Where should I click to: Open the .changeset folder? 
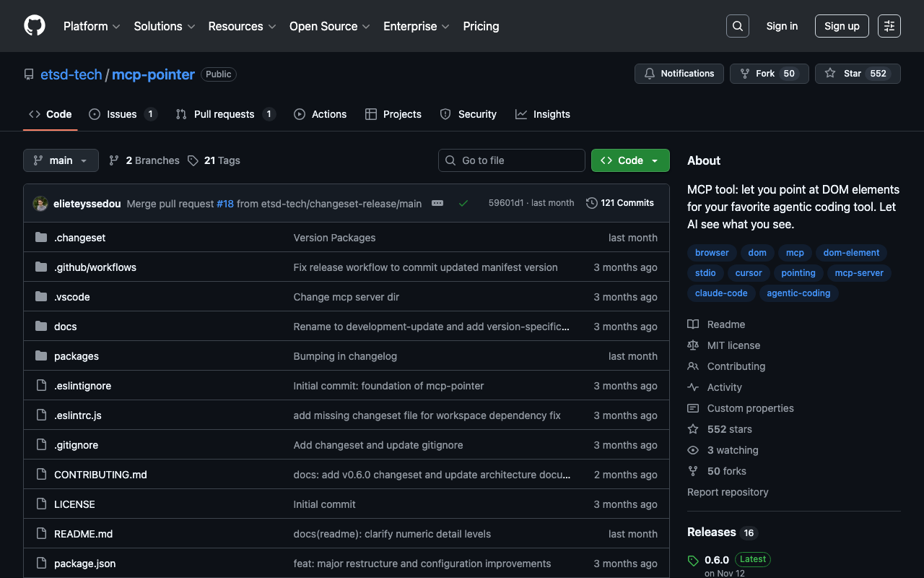click(79, 238)
